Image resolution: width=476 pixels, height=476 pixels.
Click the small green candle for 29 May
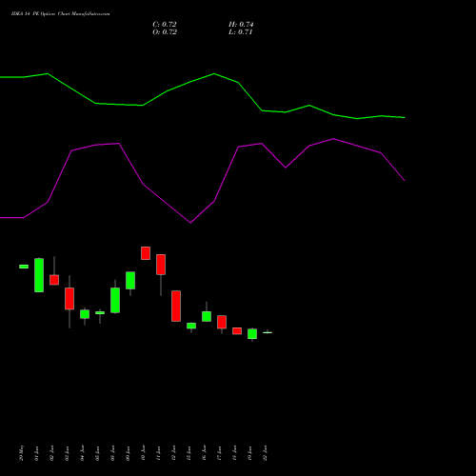(24, 267)
